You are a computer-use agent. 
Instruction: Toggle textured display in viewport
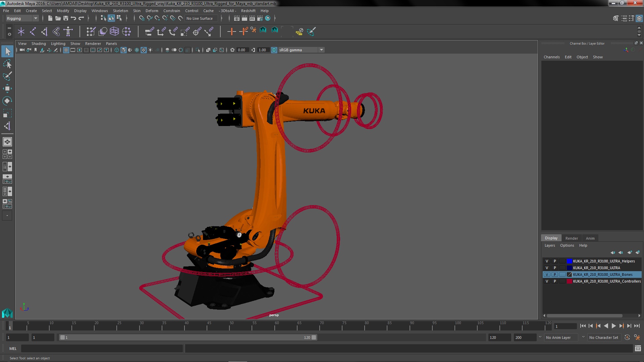pos(144,50)
